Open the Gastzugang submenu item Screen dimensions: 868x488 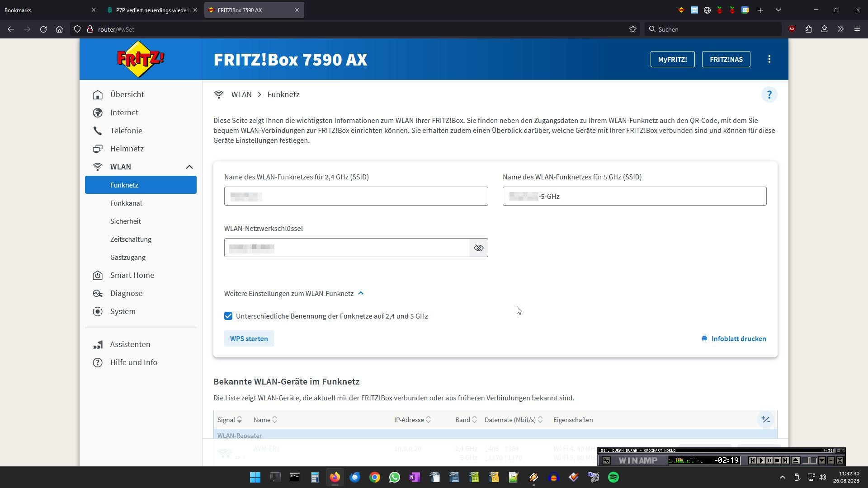coord(128,258)
